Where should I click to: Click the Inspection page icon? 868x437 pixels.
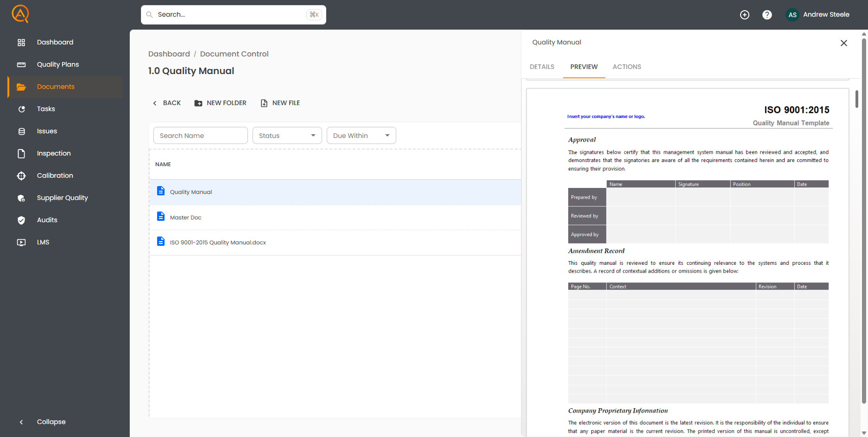21,154
